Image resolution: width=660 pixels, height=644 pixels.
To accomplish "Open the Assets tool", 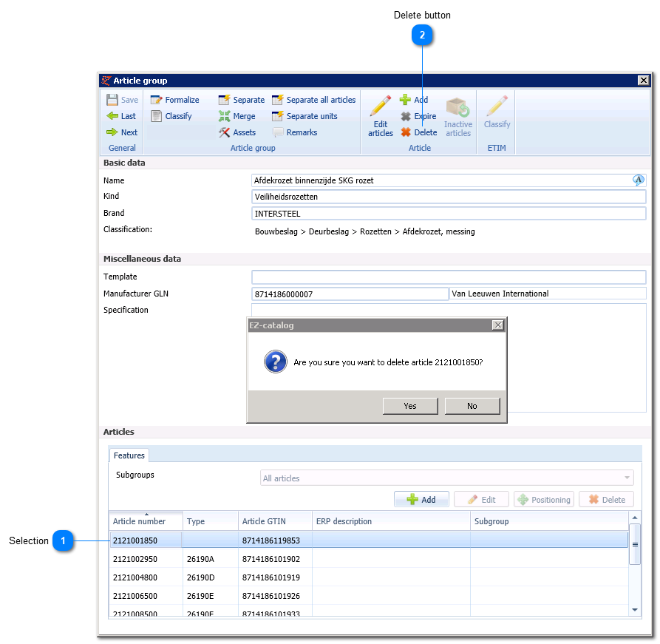I will [237, 132].
